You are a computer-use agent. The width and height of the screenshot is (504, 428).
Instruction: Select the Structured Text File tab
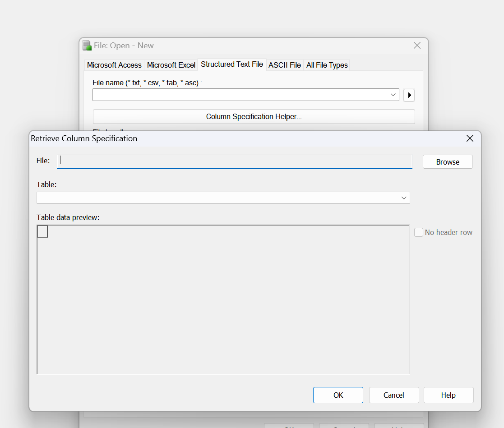coord(232,64)
